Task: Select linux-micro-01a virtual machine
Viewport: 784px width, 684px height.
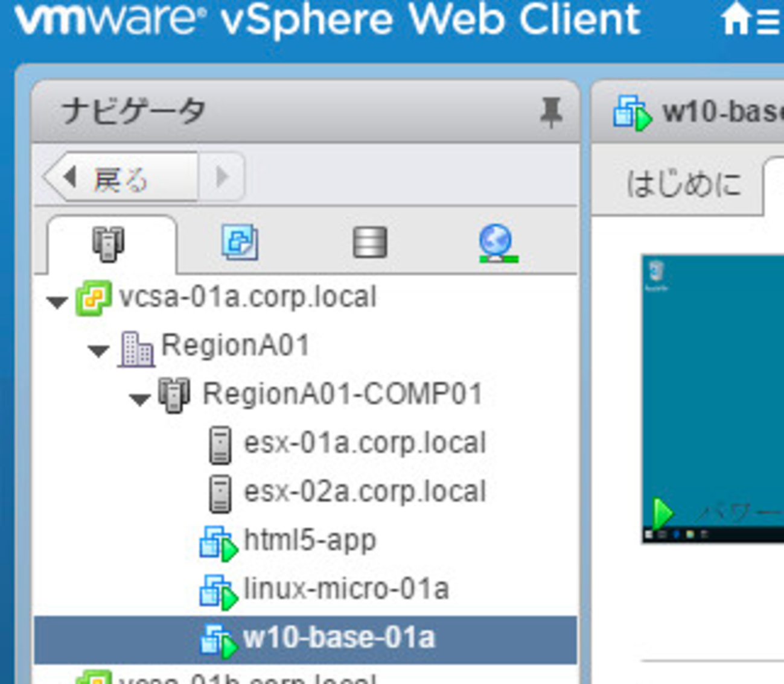Action: point(346,589)
